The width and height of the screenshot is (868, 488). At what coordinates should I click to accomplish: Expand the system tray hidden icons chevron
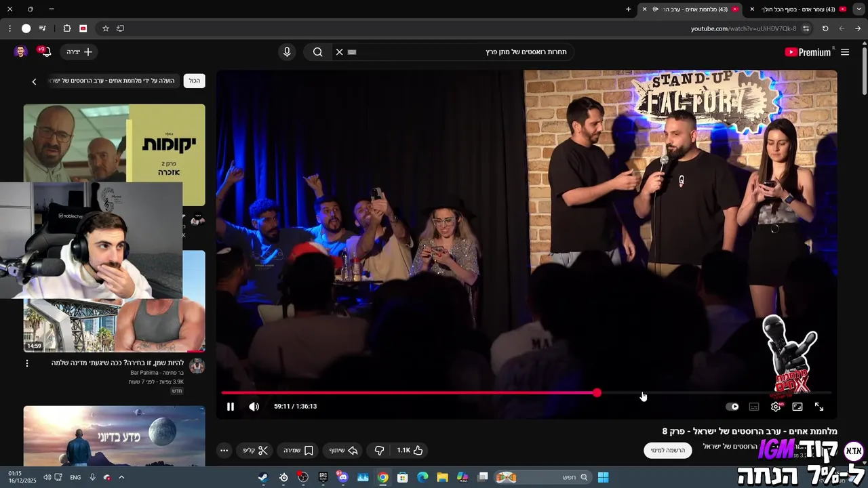tap(121, 477)
